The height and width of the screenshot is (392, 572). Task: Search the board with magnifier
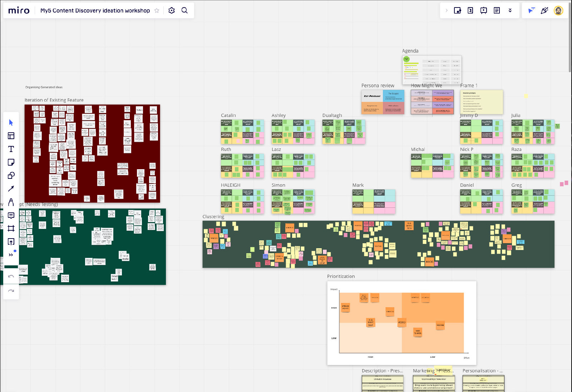click(x=184, y=11)
